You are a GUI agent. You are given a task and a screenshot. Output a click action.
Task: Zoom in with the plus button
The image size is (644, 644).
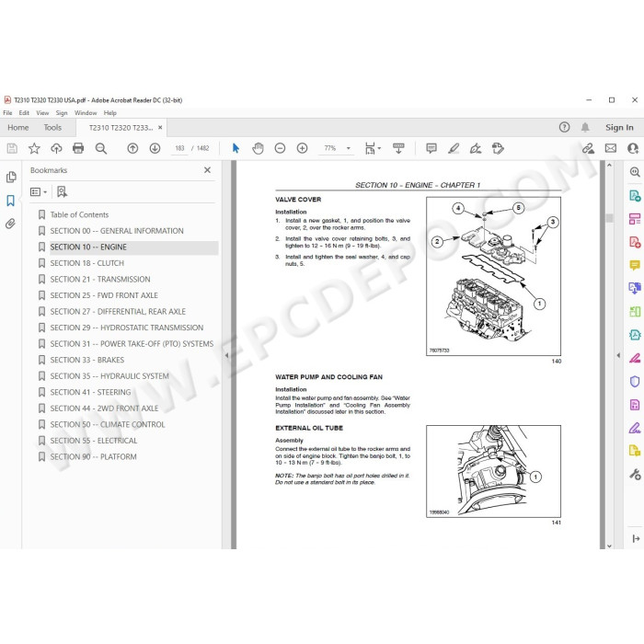tap(303, 148)
